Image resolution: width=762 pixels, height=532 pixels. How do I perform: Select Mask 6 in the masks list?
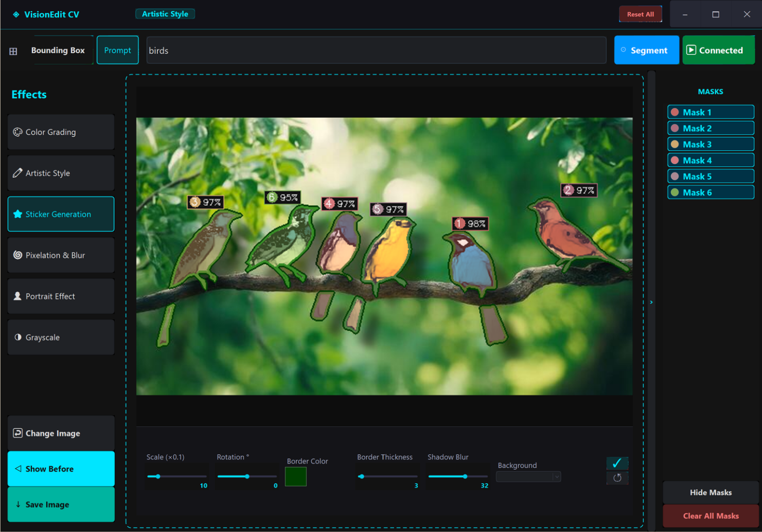click(711, 192)
